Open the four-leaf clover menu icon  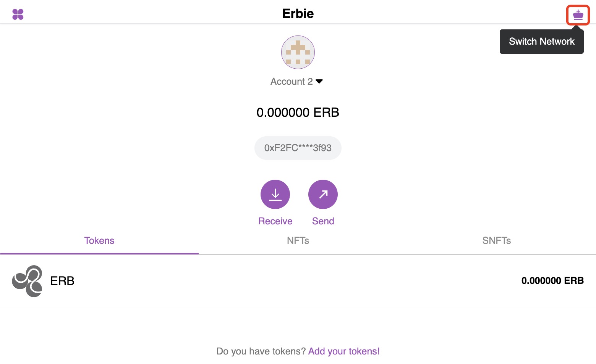pyautogui.click(x=18, y=14)
